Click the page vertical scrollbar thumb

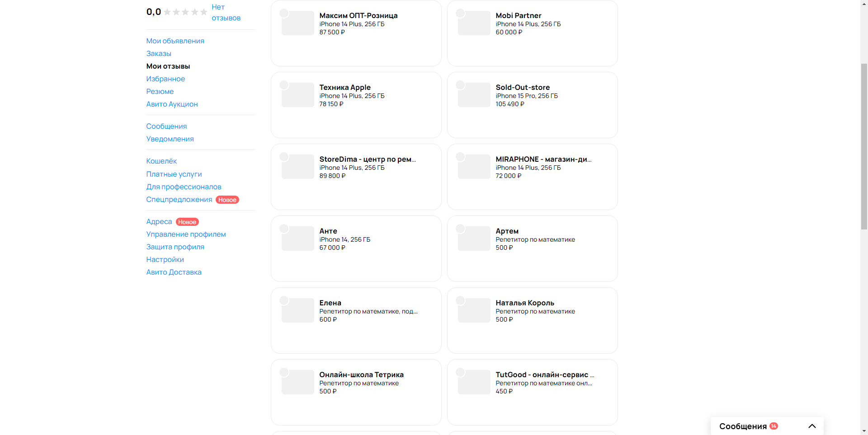click(x=864, y=147)
